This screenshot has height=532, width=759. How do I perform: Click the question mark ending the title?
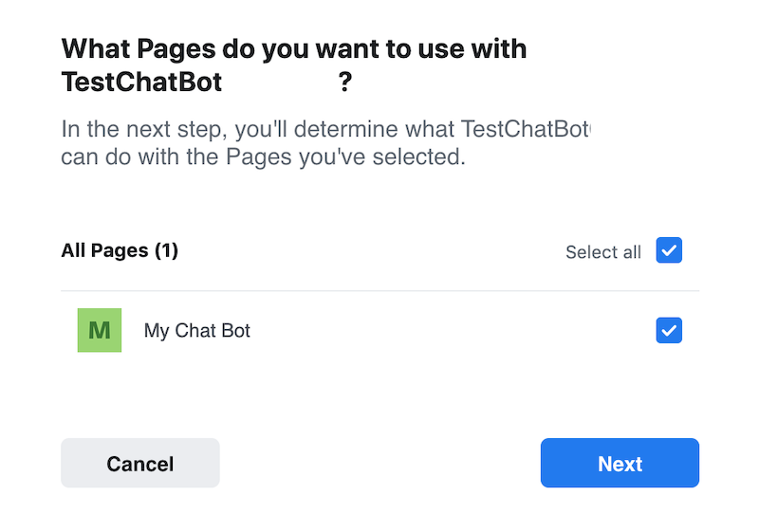345,82
